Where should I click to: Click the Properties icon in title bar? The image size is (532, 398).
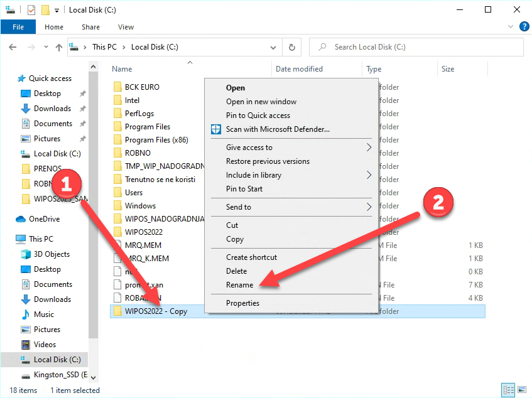[x=31, y=10]
